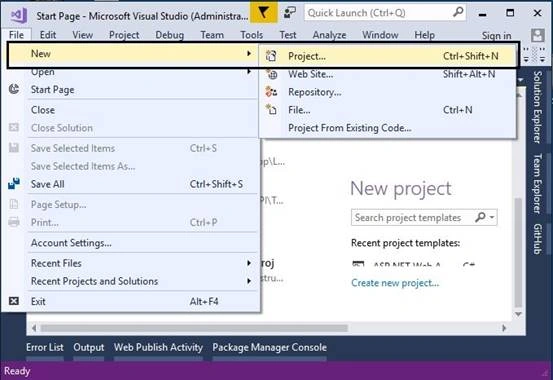Click the Web Site globe icon

[272, 74]
